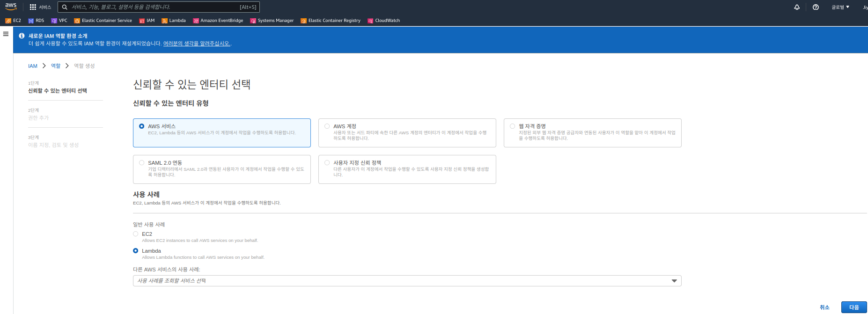Choose Lambda use case radio button
Viewport: 868px width, 314px height.
(x=136, y=251)
